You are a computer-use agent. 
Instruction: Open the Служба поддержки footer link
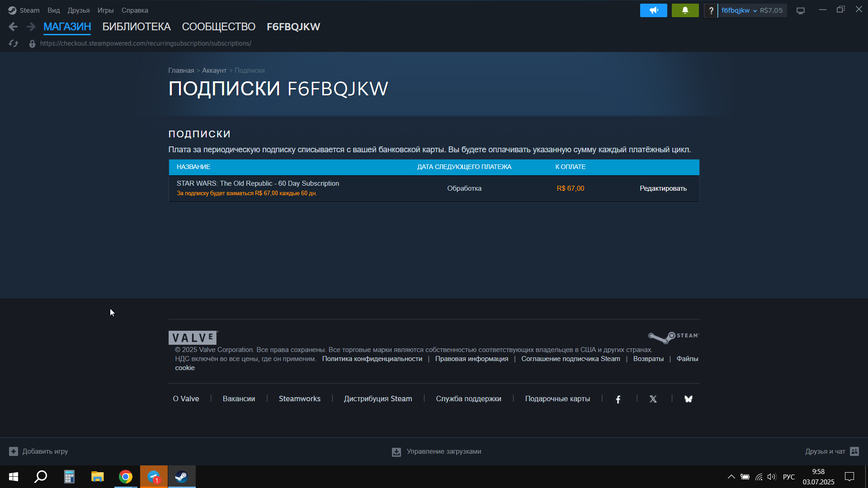[468, 399]
